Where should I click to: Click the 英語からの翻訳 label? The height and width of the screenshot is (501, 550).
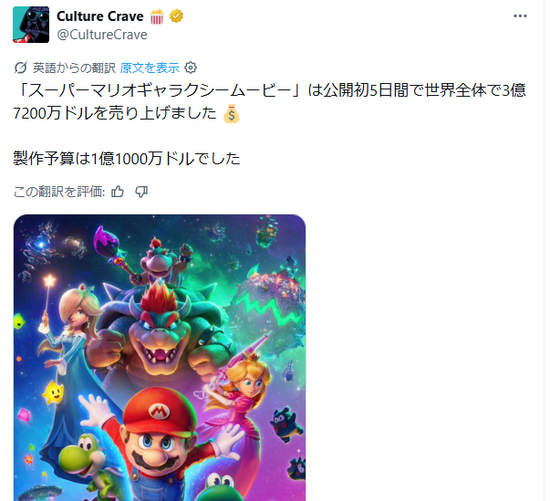(x=74, y=68)
